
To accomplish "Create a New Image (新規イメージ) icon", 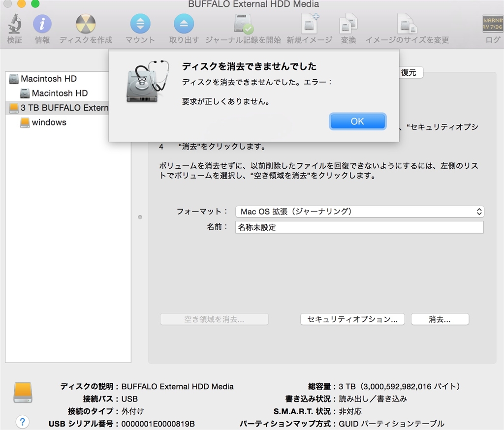I will point(309,25).
